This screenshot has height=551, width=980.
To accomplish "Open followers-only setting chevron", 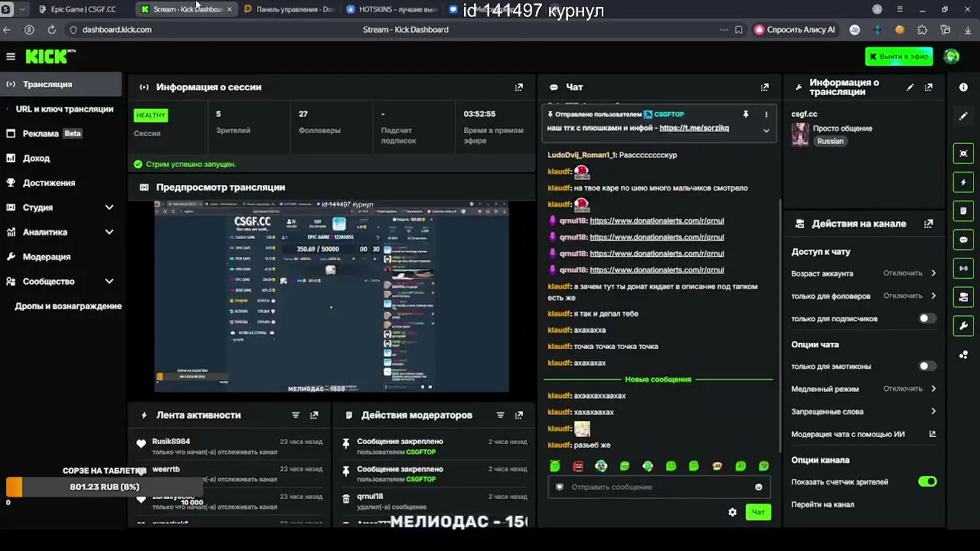I will click(x=933, y=295).
